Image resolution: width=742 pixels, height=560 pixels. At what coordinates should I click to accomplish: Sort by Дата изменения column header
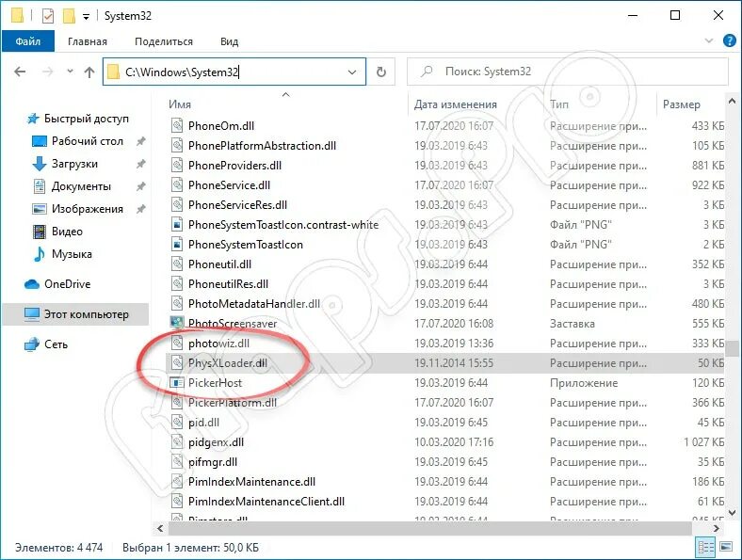click(456, 104)
